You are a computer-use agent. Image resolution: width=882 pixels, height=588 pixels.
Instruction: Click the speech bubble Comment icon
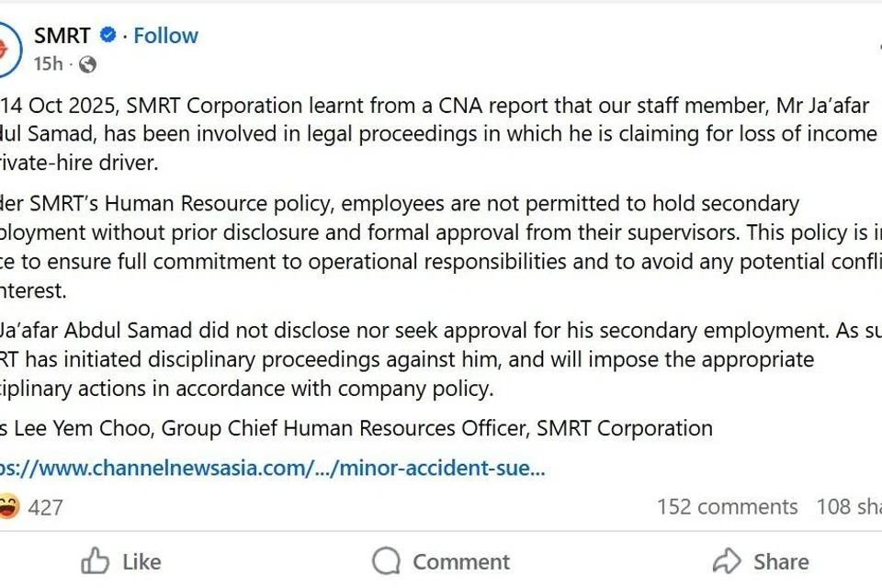point(387,561)
